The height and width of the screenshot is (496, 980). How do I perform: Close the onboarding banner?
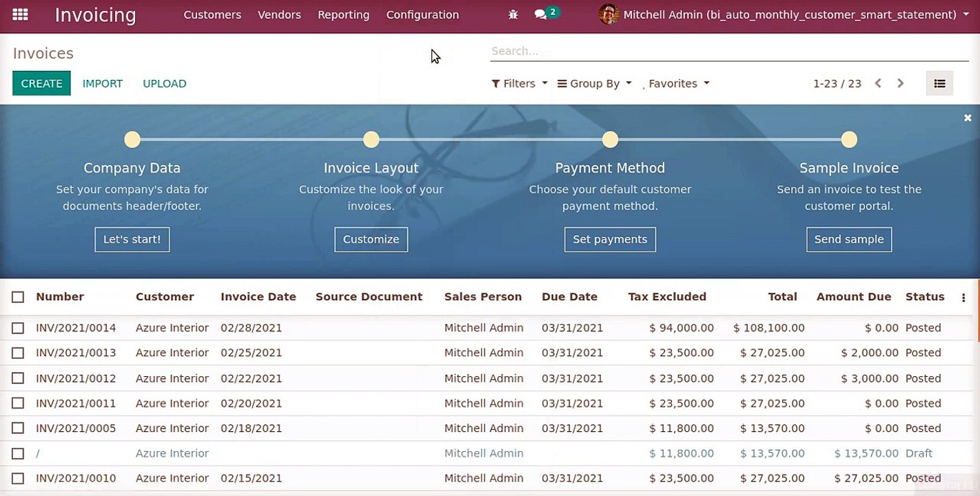pyautogui.click(x=968, y=118)
